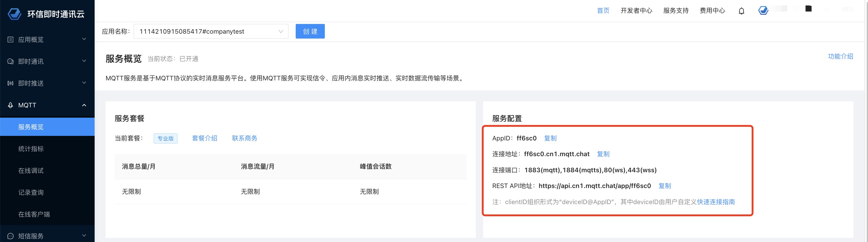Viewport: 868px width, 242px height.
Task: Open the 应用名称 dropdown
Action: coord(211,31)
